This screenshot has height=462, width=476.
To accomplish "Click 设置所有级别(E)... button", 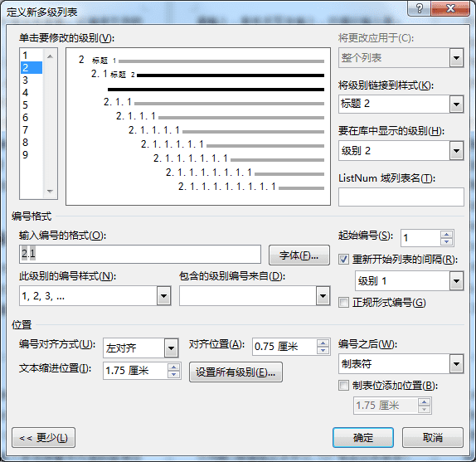I will click(236, 372).
